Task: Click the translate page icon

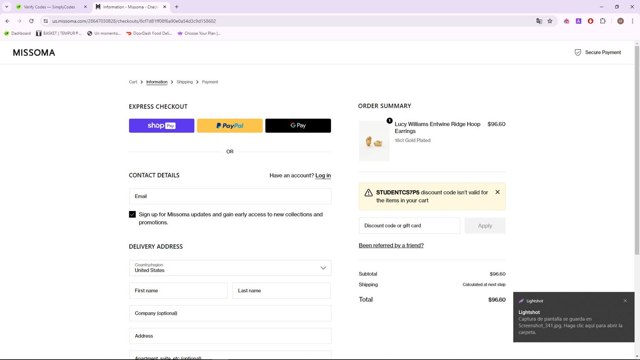Action: (539, 21)
